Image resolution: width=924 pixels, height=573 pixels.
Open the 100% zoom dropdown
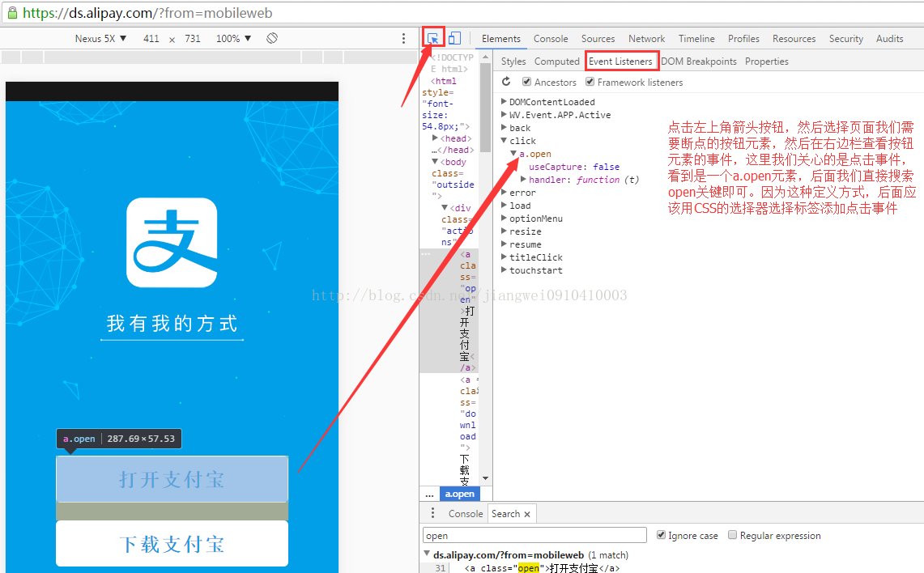coord(233,38)
